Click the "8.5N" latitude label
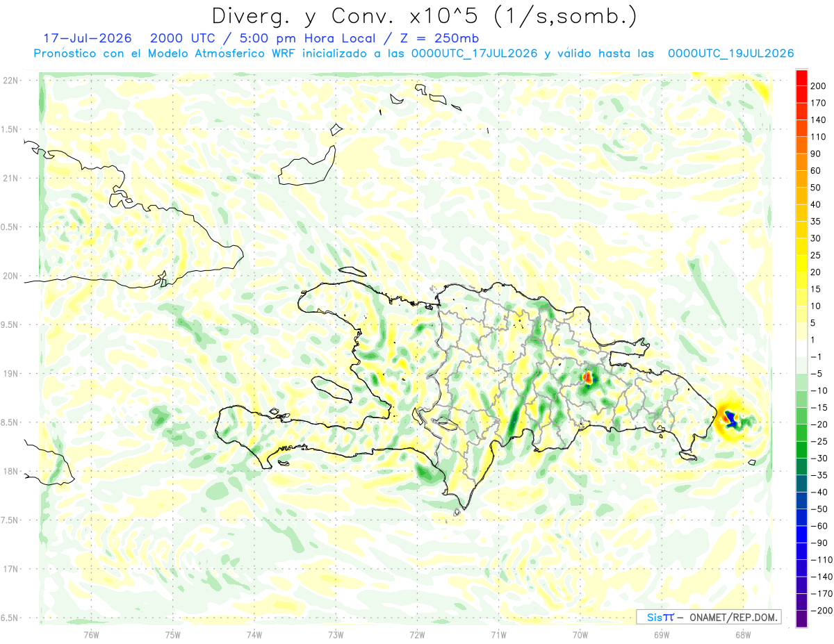 click(x=10, y=422)
